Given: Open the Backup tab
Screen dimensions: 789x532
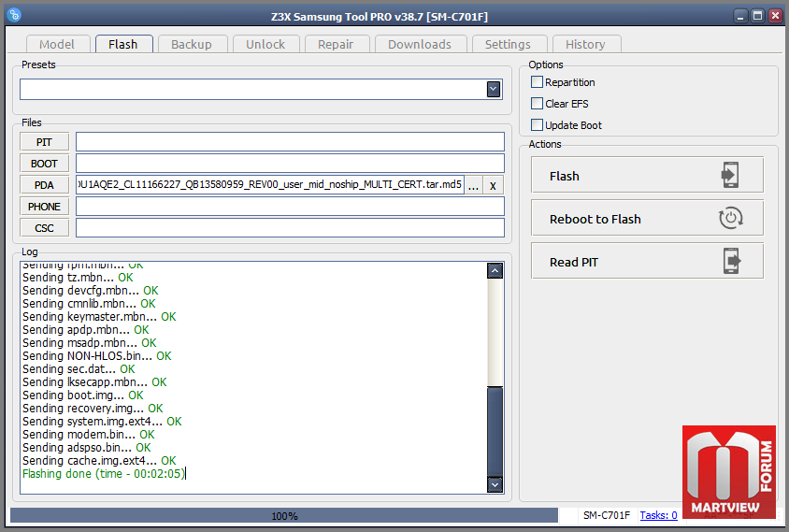Looking at the screenshot, I should tap(192, 44).
